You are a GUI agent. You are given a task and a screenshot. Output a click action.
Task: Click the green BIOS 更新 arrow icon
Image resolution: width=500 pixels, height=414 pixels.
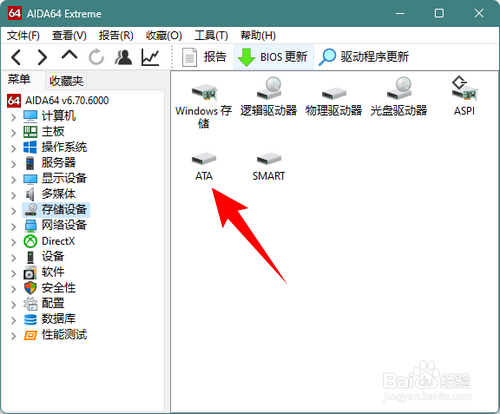click(x=246, y=57)
